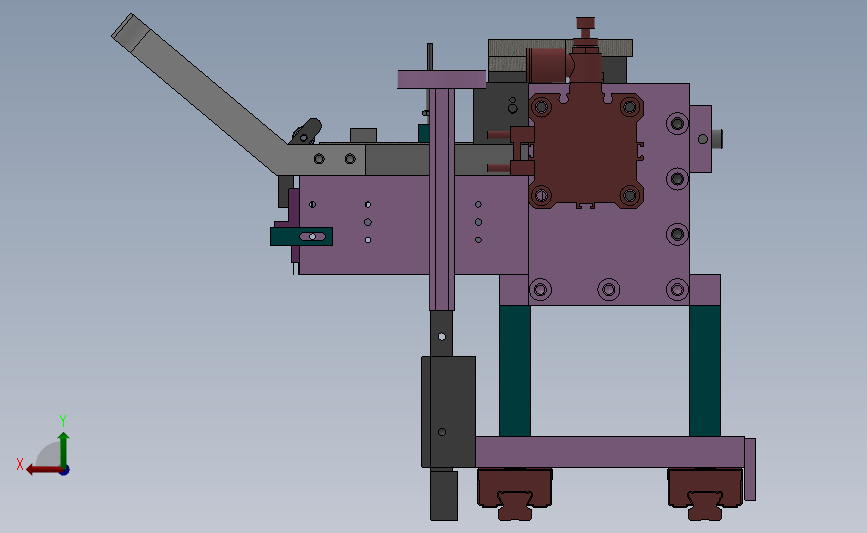Select the narrow purple end plate at base right
Screen dimensions: 867x533
(x=750, y=469)
